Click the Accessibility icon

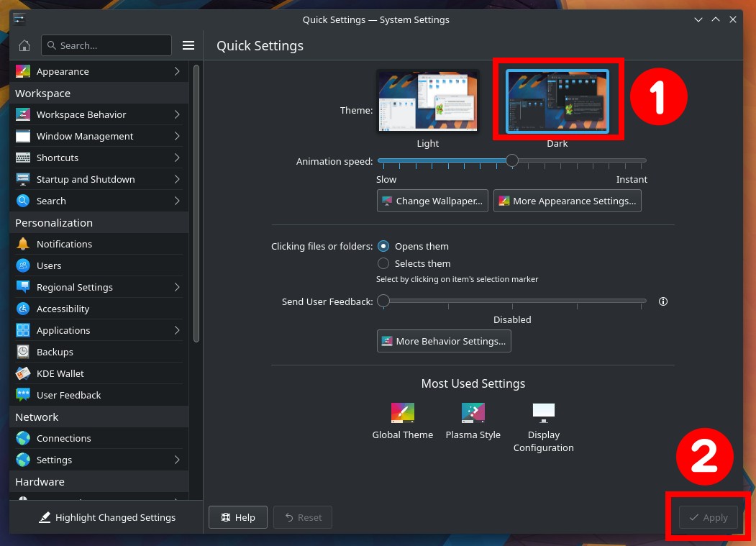point(23,309)
